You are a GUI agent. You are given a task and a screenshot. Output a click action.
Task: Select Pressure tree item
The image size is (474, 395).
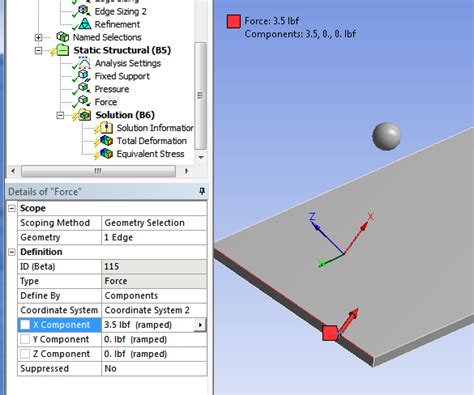(112, 89)
